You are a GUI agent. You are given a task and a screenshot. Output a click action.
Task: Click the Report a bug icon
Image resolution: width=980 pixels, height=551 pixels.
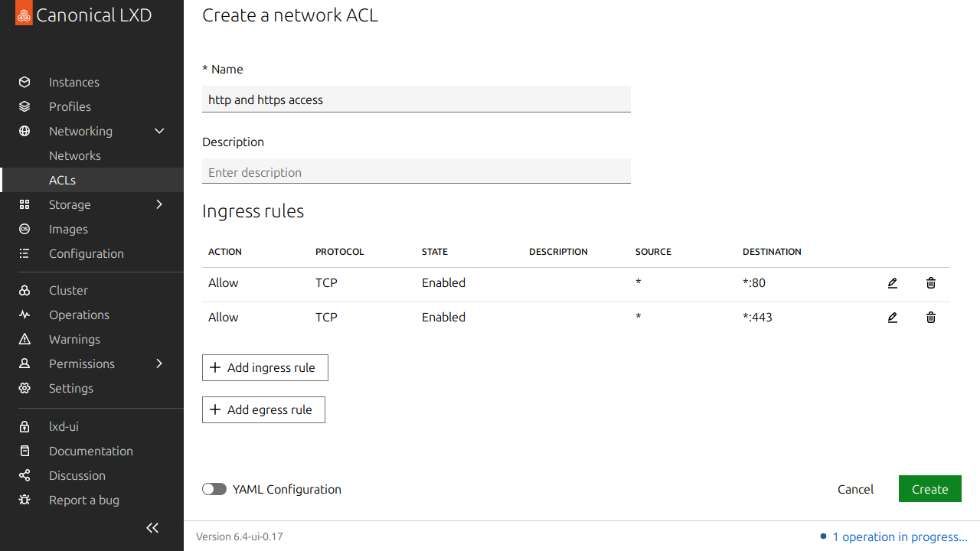point(24,500)
